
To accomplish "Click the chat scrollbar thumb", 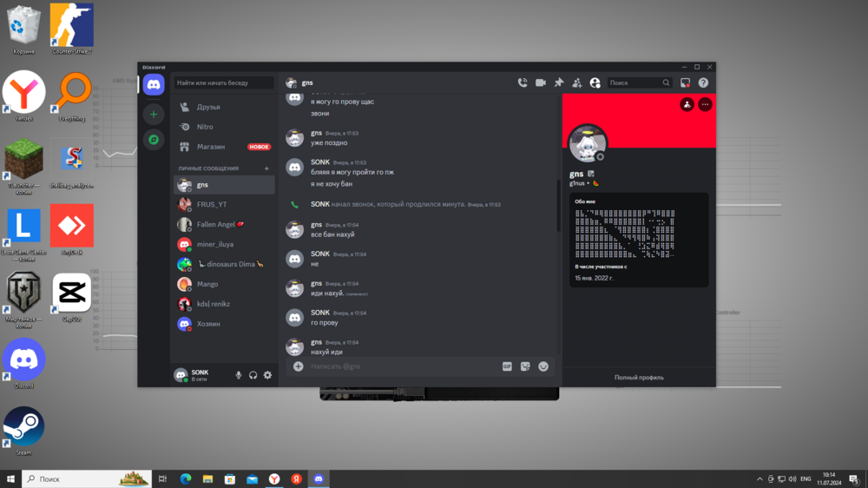I will coord(558,205).
